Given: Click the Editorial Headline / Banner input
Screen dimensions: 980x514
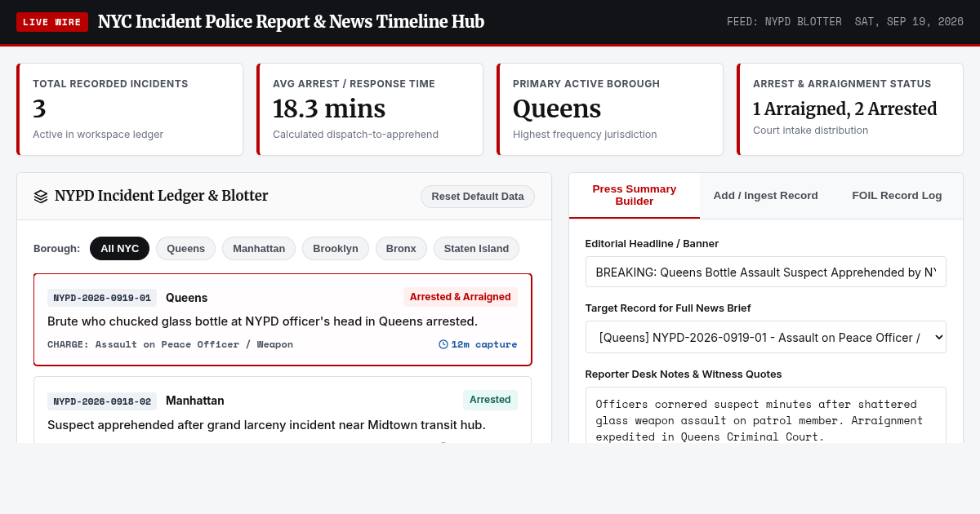Looking at the screenshot, I should pos(766,272).
